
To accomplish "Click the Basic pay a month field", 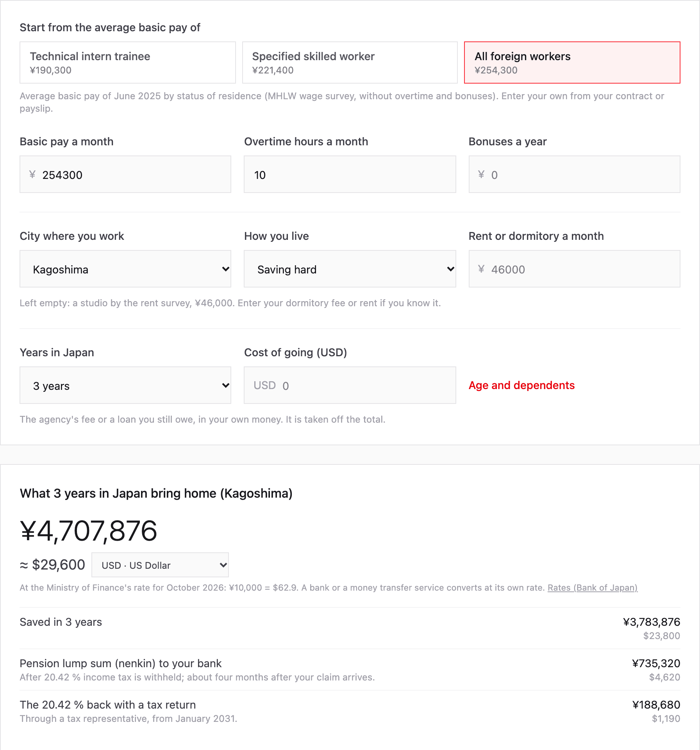I will click(125, 174).
